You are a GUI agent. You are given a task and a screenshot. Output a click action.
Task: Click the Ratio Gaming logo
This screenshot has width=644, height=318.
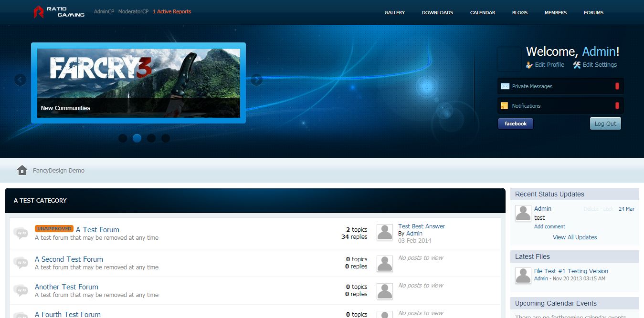[x=59, y=12]
